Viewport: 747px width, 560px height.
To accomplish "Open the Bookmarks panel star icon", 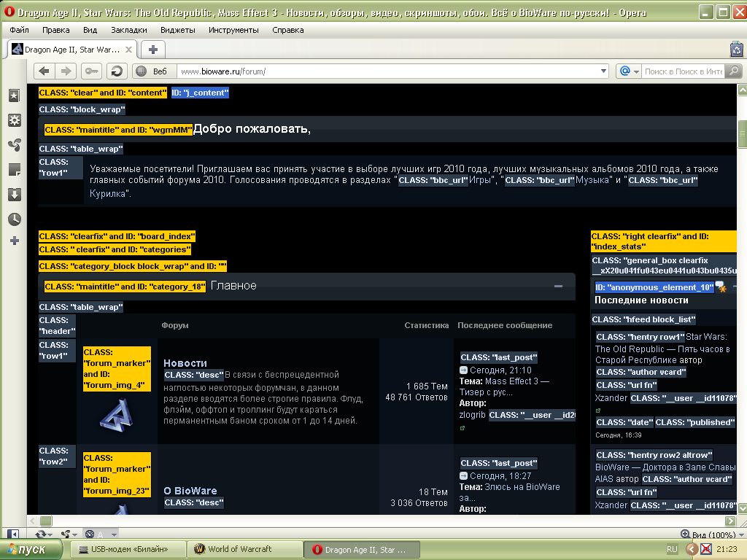I will pyautogui.click(x=15, y=96).
